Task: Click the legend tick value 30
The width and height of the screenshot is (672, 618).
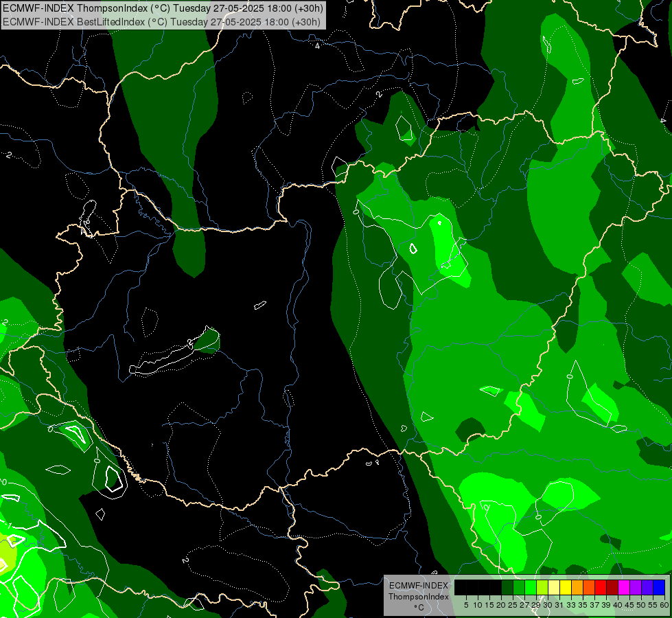Action: point(548,605)
